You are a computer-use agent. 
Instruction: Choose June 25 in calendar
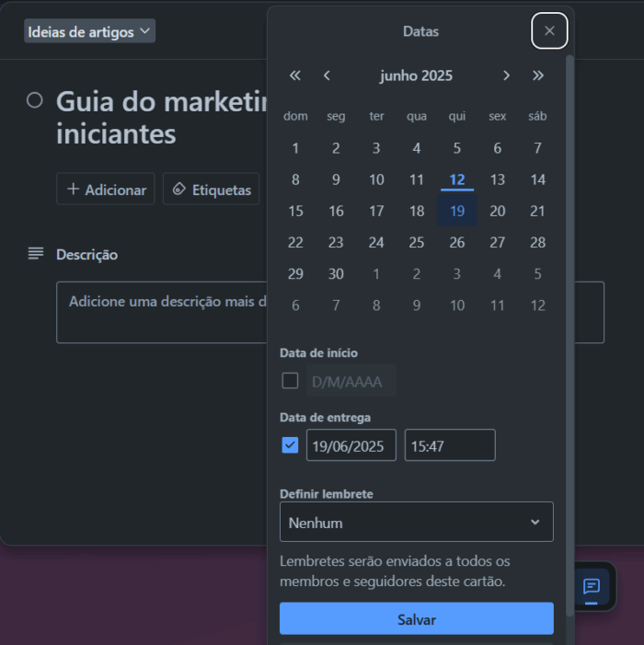[417, 243]
